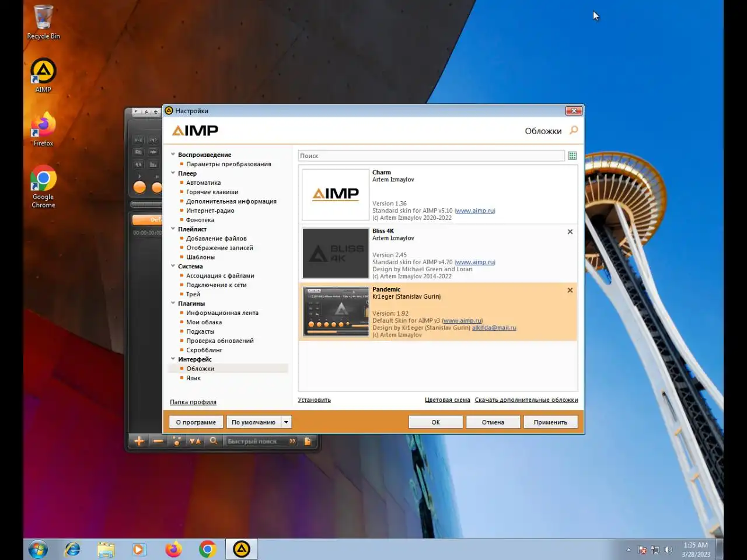Click the Отмена button
Screen dimensions: 747x560
[x=493, y=422]
